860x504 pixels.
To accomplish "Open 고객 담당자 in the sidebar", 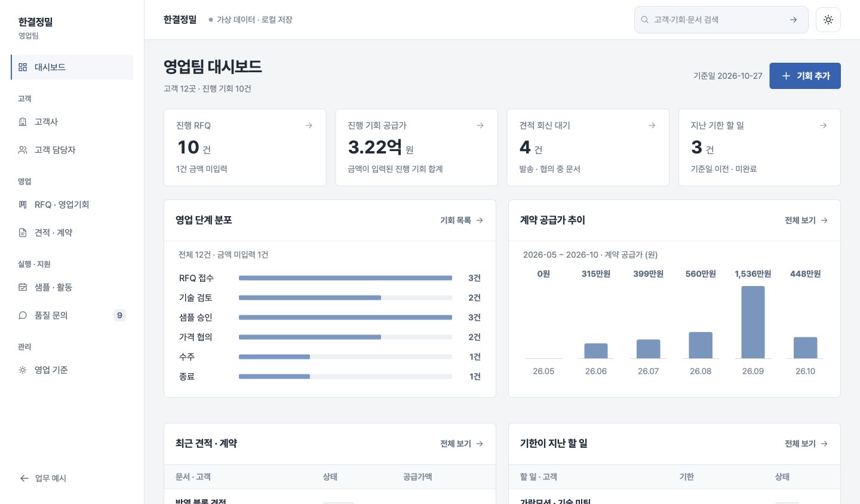I will 72,150.
